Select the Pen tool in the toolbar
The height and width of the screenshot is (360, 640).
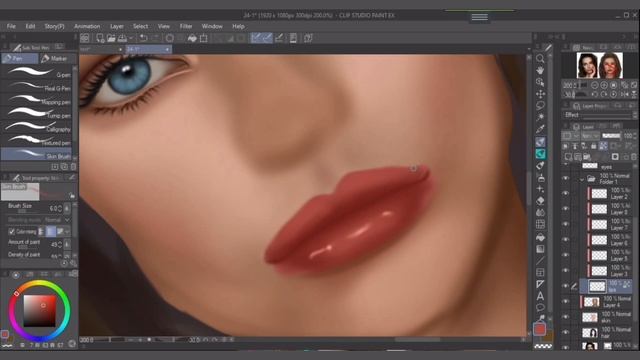tap(540, 142)
